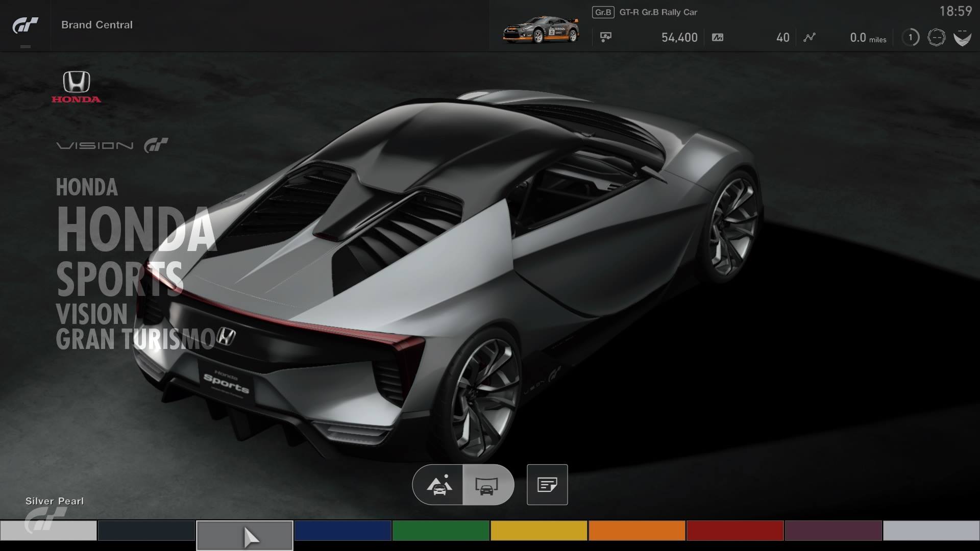The height and width of the screenshot is (551, 980).
Task: Click the GT-R Gr.B Rally Car name
Action: pyautogui.click(x=658, y=12)
